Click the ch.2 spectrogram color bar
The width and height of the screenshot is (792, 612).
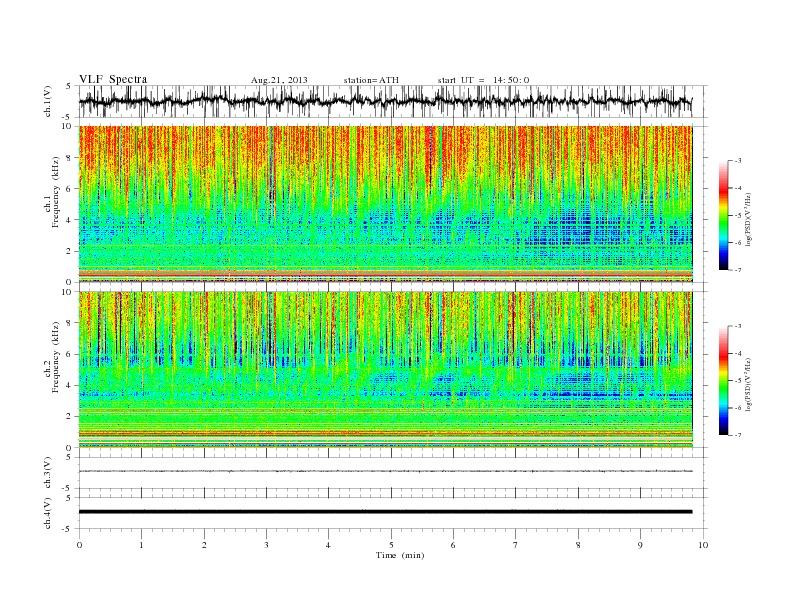(x=723, y=381)
